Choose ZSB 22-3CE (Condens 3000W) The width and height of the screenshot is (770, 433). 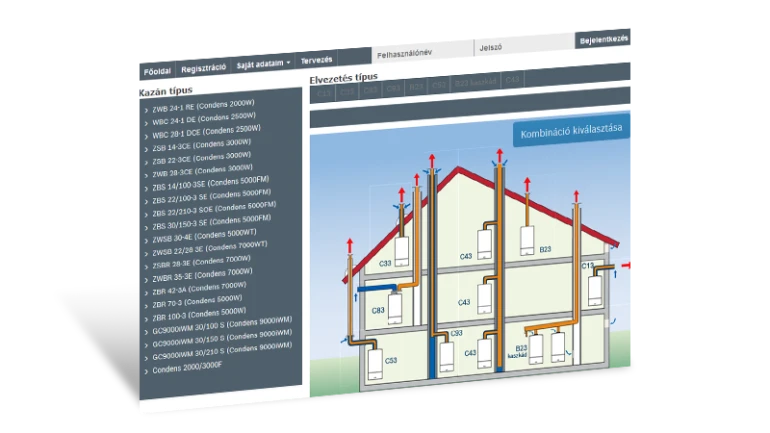pyautogui.click(x=201, y=158)
